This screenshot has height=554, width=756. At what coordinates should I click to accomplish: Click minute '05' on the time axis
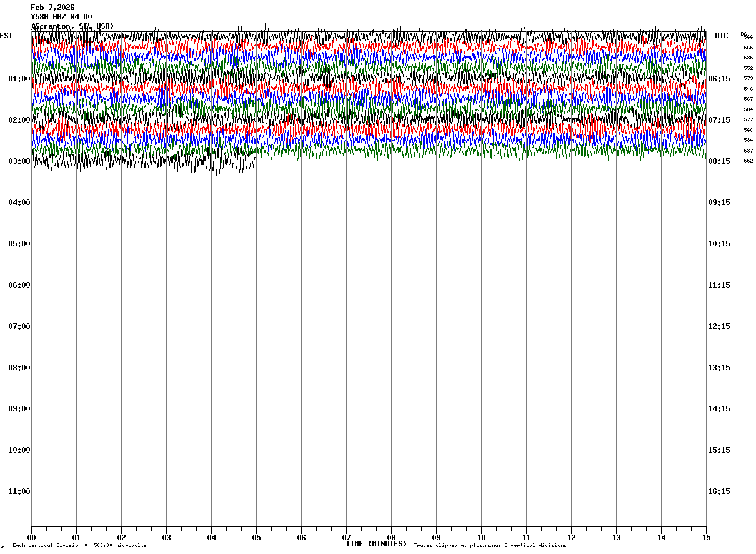pyautogui.click(x=256, y=537)
